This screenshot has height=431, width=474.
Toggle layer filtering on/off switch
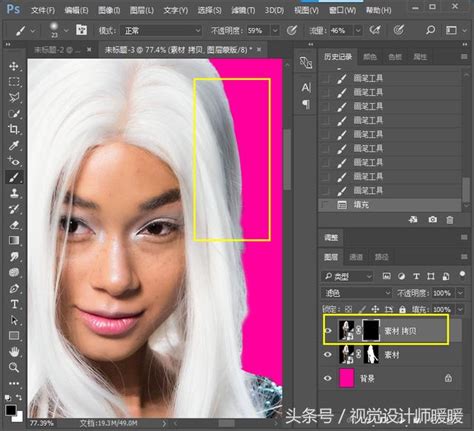[462, 274]
